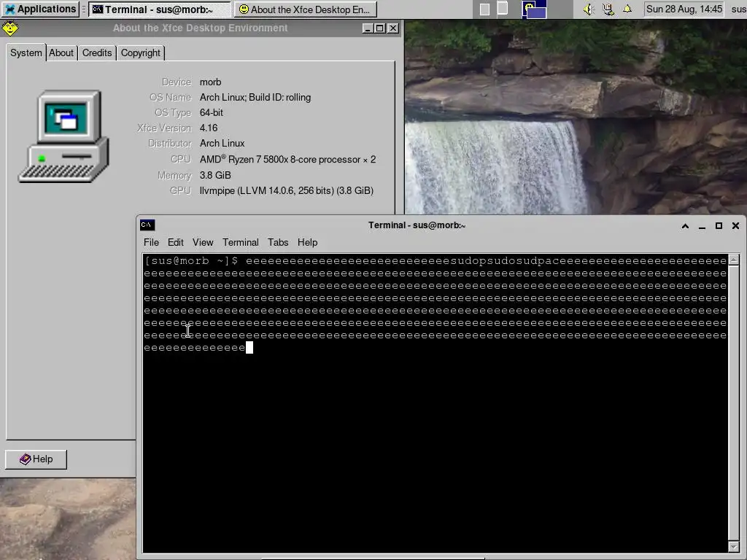Select the AMD Ryzen 7 5800x CPU text
The width and height of the screenshot is (747, 560).
(287, 159)
